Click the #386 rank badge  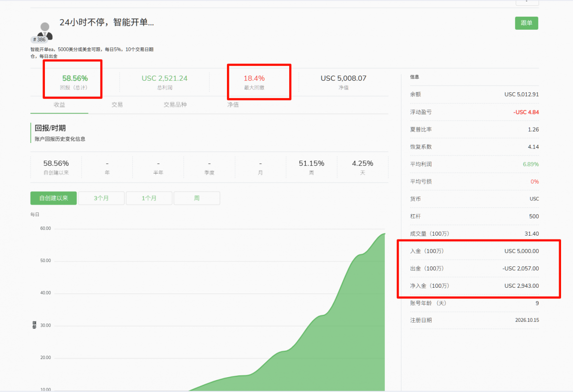[39, 40]
